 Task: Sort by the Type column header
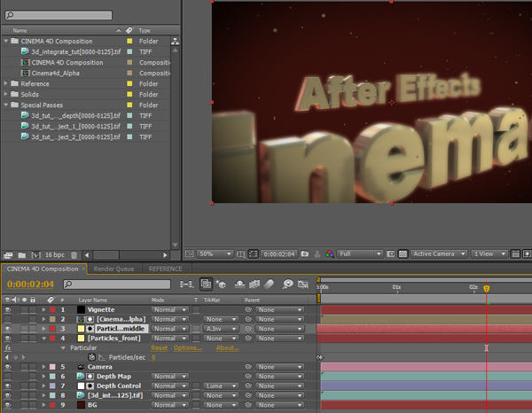[x=145, y=30]
